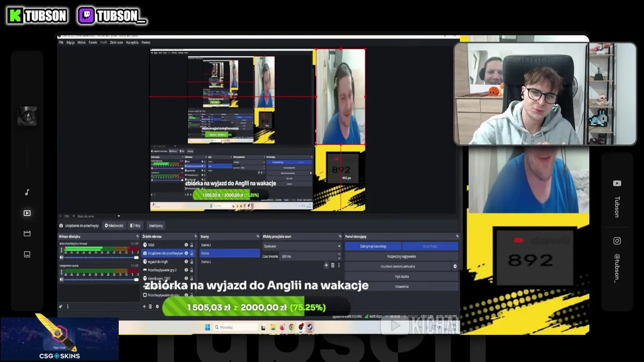
Task: Undock the Źródła obrazu panel
Action: coord(195,236)
